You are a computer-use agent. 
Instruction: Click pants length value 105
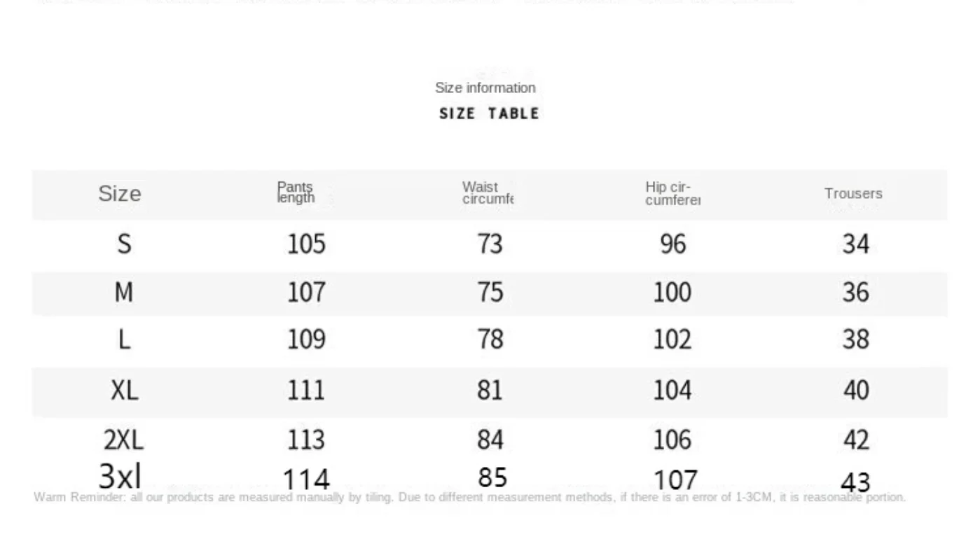[306, 244]
